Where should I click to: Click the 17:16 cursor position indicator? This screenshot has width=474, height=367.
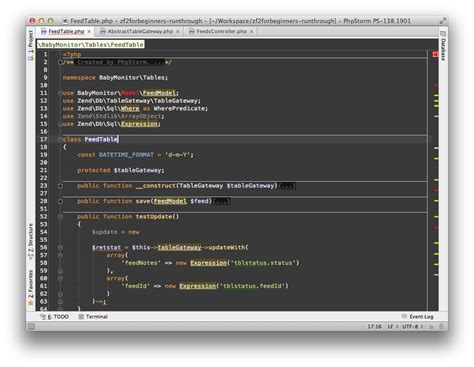[x=374, y=326]
